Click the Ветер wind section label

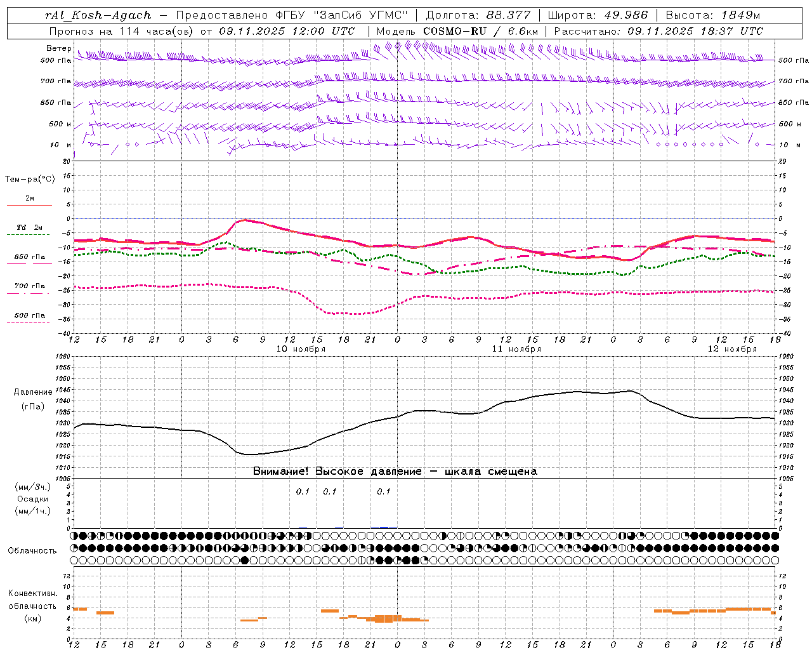(59, 48)
